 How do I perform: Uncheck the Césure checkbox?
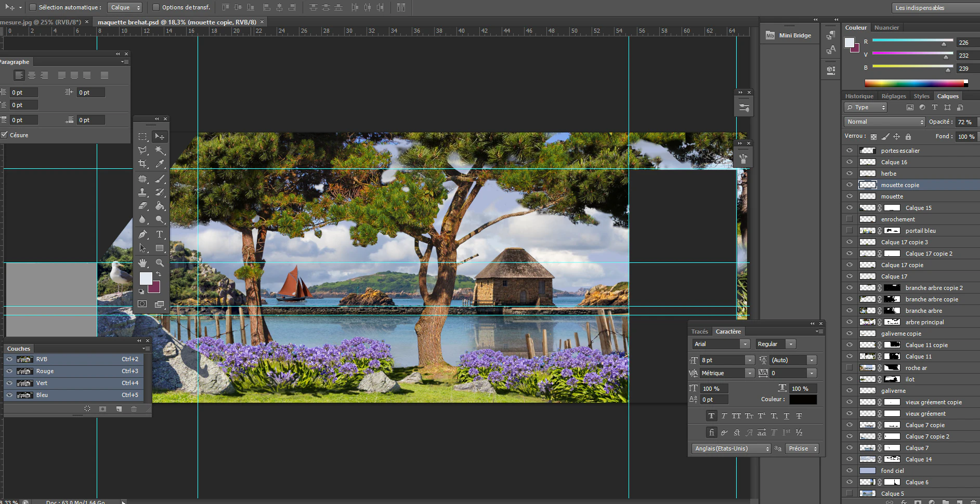point(4,135)
